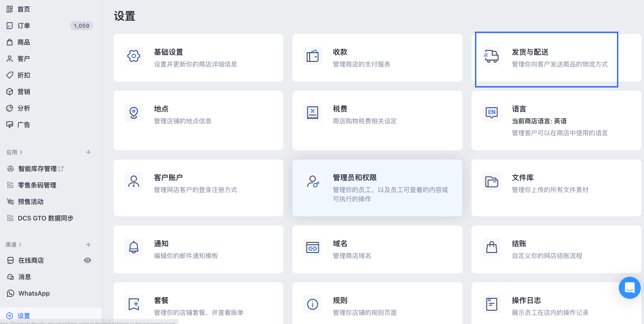Click the 1,059 orders count badge

[82, 26]
